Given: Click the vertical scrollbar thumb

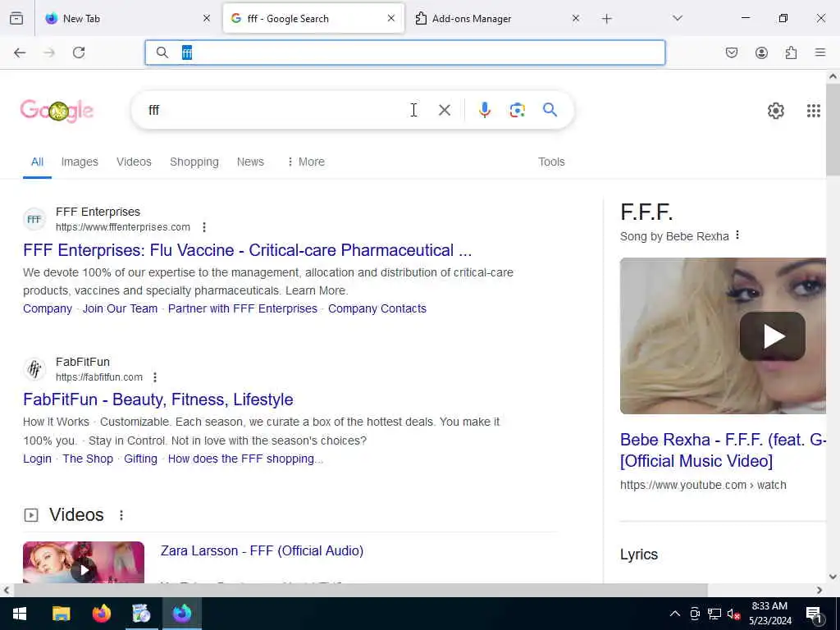Looking at the screenshot, I should (833, 130).
